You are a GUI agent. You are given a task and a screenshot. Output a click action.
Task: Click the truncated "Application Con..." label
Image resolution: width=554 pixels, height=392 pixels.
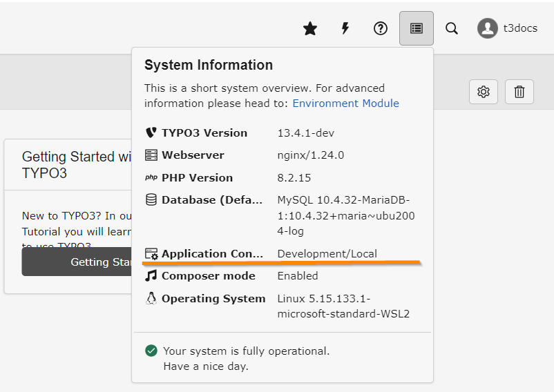click(212, 254)
